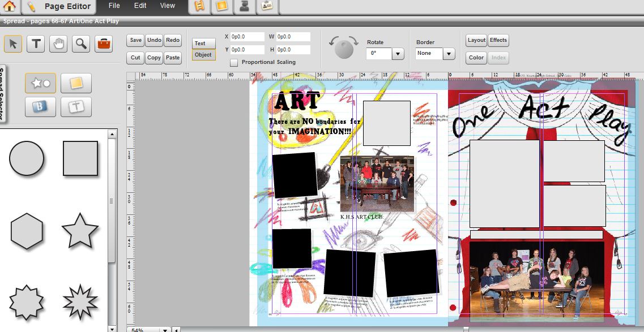Open the Page Editor pencil tab
The image size is (644, 332).
pyautogui.click(x=58, y=6)
